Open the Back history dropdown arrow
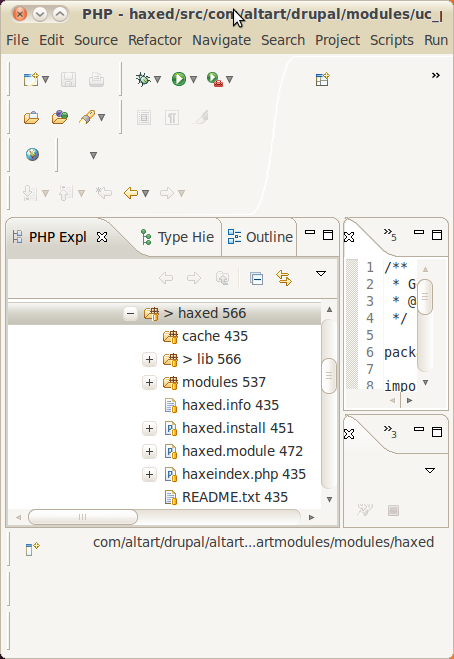 pos(145,193)
